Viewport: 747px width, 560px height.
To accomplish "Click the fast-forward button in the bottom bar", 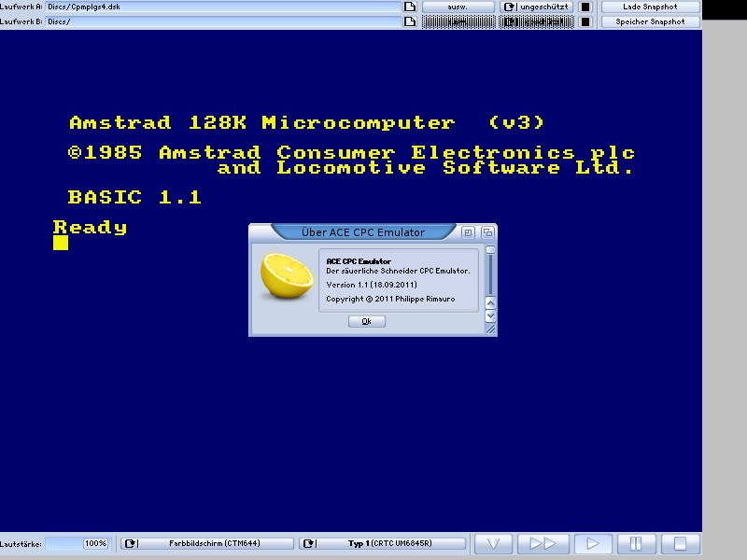I will point(543,543).
